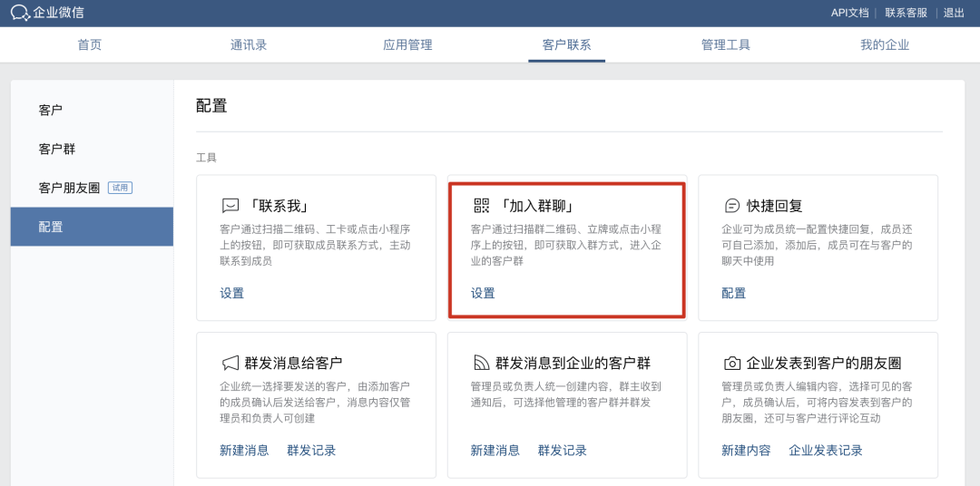The image size is (980, 486).
Task: Select 客户 in the left sidebar
Action: (x=51, y=110)
